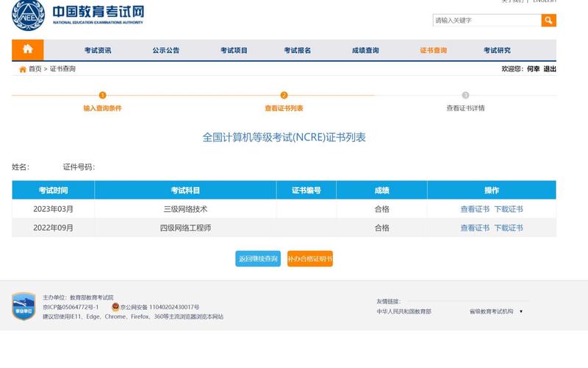Screen dimensions: 588x368
Task: Click 下载证书 for 四级网络工程师
Action: point(509,228)
